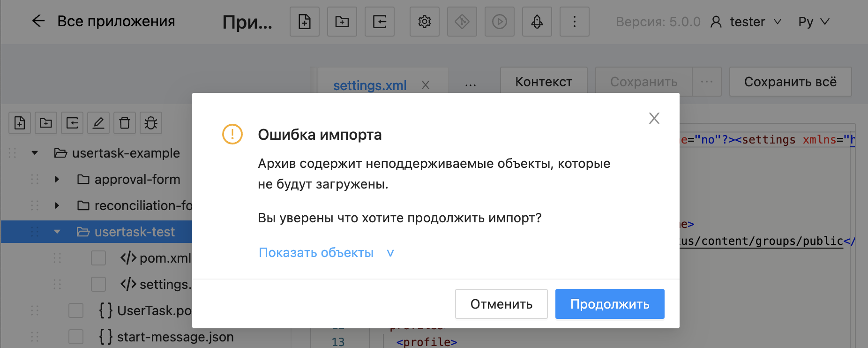Click the Отменить button
Image resolution: width=868 pixels, height=348 pixels.
point(501,304)
